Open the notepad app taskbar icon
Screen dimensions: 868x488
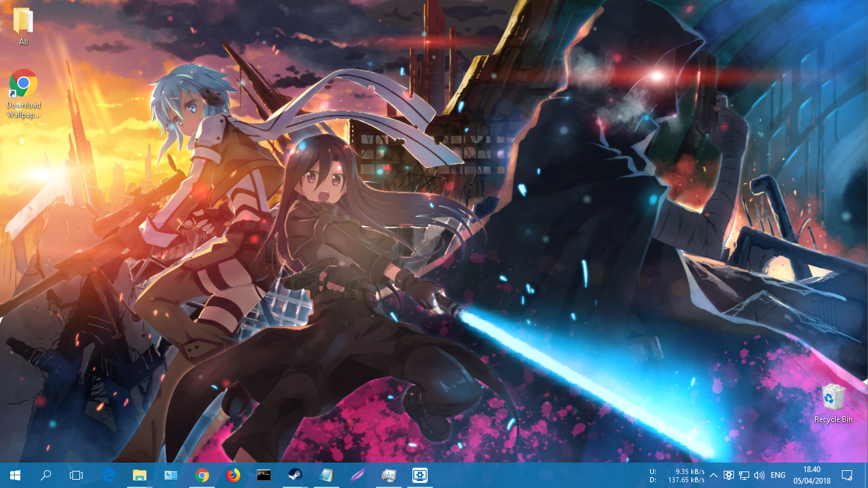click(x=327, y=475)
